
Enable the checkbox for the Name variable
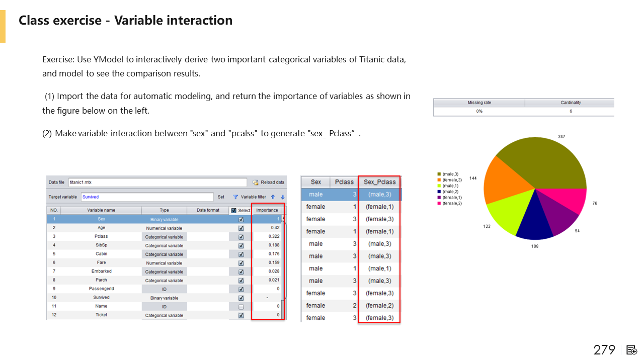(241, 306)
